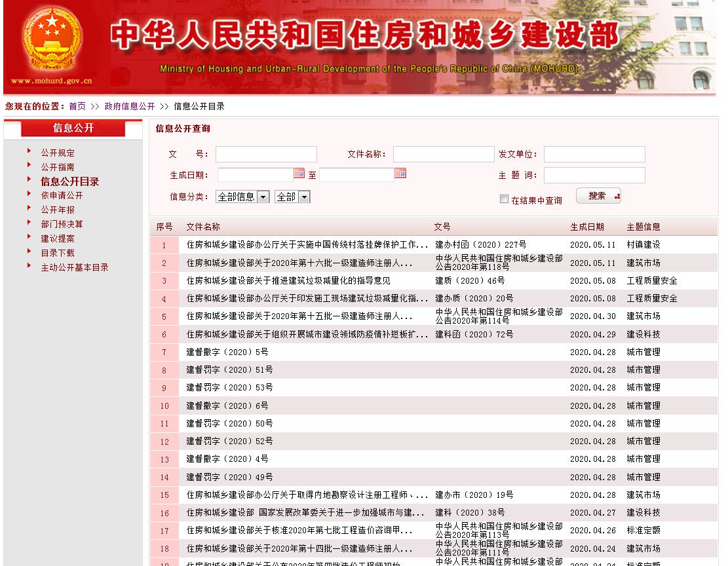Open the 建督罚字〔2020〕52号 document
Viewport: 728px width, 566px height.
(x=229, y=441)
